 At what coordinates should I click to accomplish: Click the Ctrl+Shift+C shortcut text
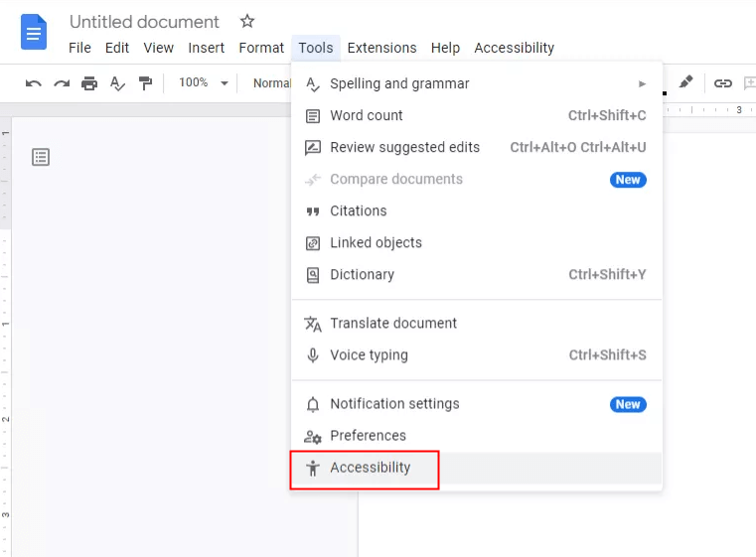pos(607,115)
